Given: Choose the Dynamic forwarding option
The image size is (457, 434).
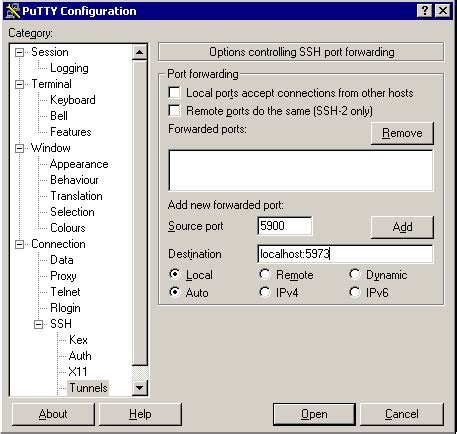Looking at the screenshot, I should click(355, 274).
